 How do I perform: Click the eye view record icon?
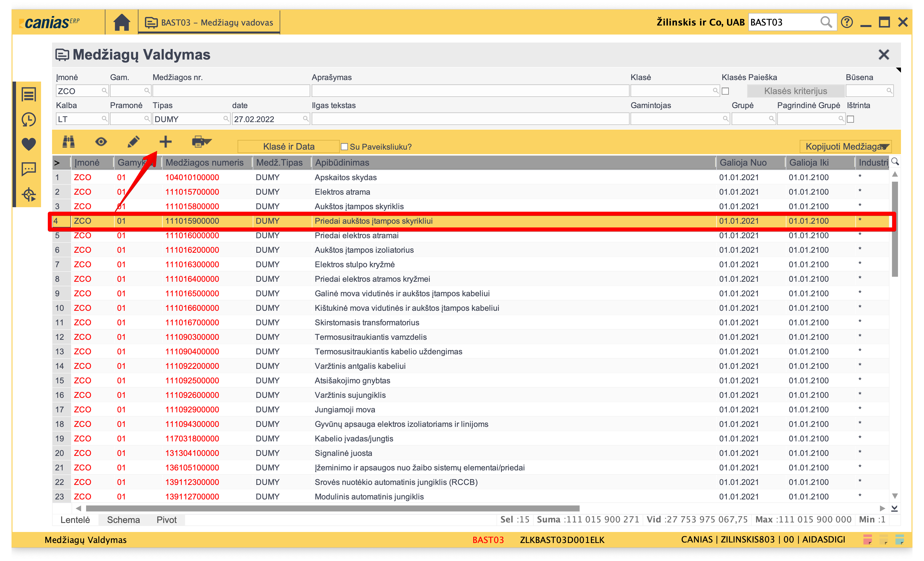[101, 142]
